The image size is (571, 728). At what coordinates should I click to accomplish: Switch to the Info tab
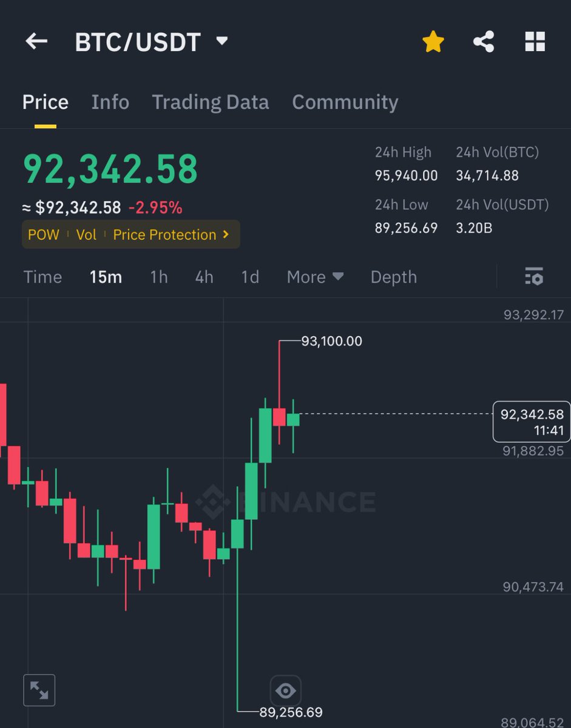click(110, 102)
